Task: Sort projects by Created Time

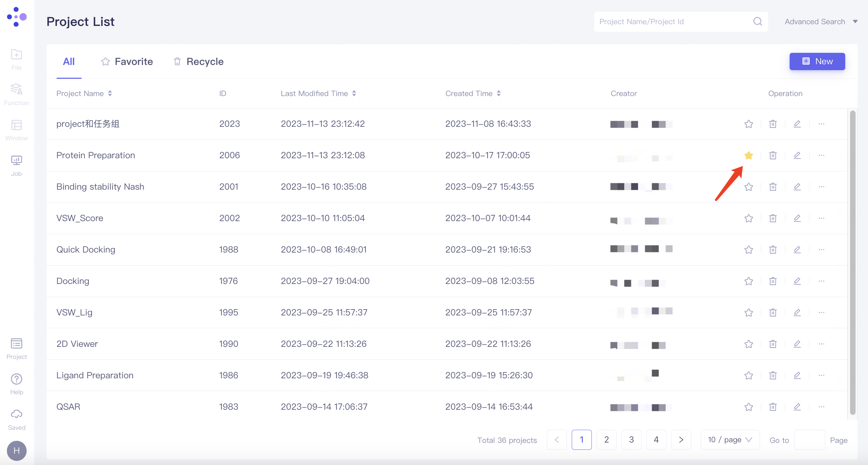Action: coord(499,93)
